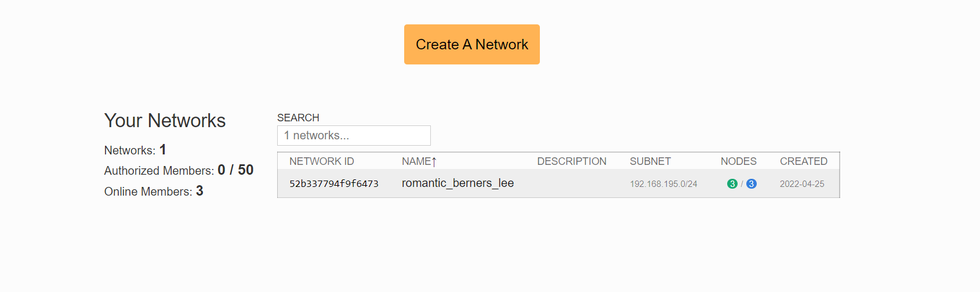Click the SEARCH label above the field

(298, 118)
